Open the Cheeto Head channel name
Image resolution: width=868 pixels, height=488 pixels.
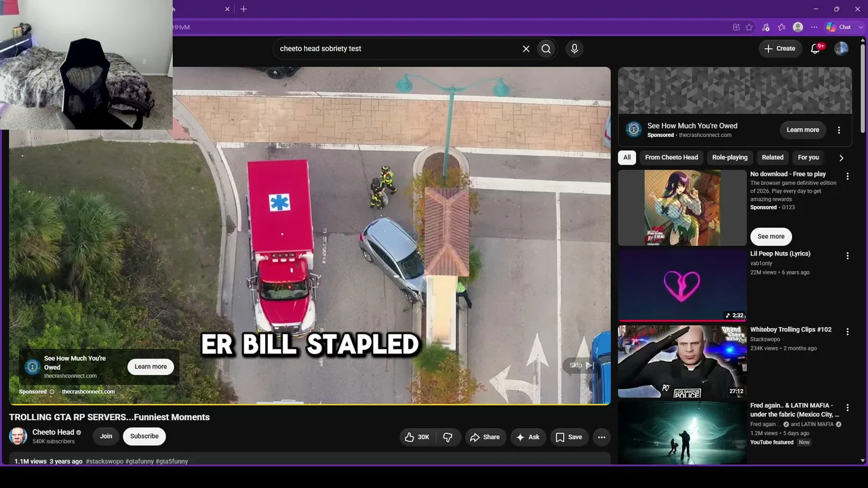pyautogui.click(x=54, y=432)
